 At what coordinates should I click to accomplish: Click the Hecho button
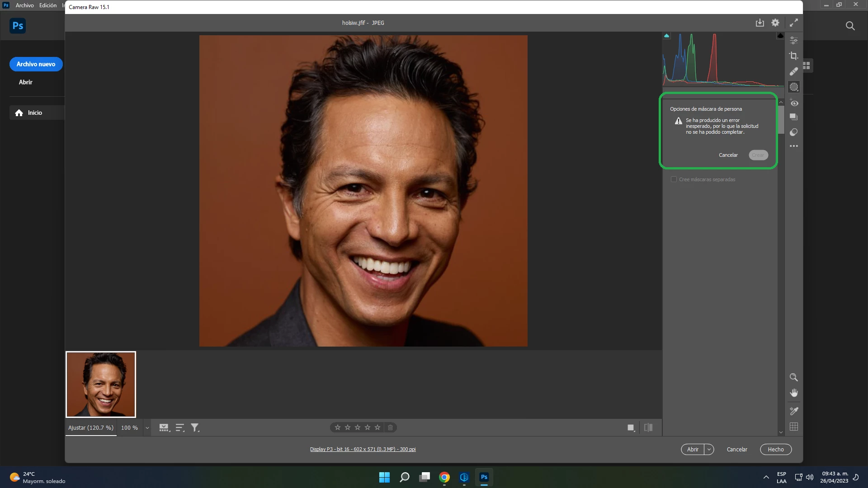(775, 450)
